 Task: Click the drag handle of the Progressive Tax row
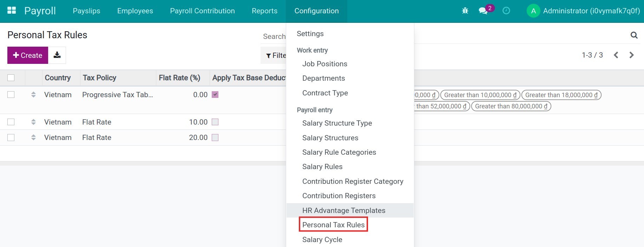(33, 94)
